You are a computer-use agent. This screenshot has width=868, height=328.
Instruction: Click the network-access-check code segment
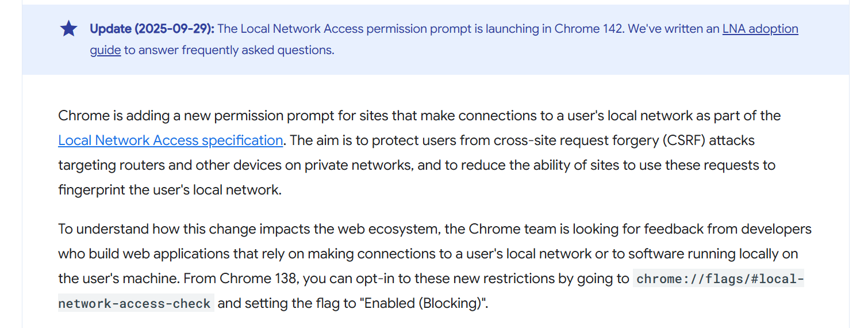[x=136, y=304]
